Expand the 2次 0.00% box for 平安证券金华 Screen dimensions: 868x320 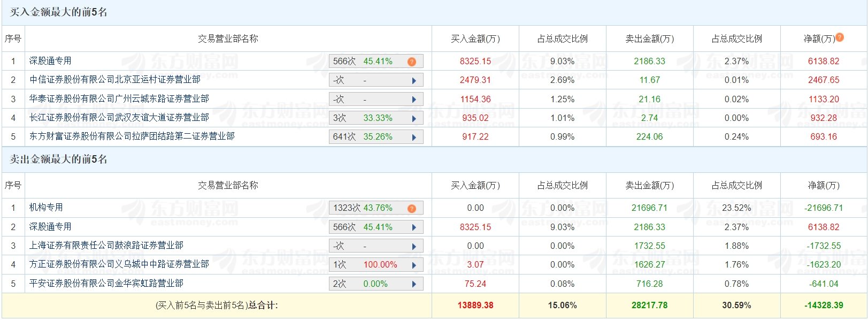click(x=376, y=284)
